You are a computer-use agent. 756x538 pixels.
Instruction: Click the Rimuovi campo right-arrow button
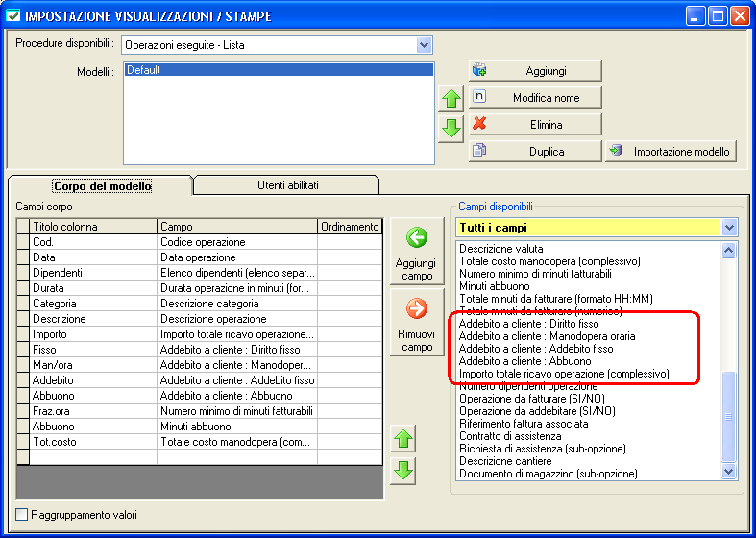tap(417, 322)
